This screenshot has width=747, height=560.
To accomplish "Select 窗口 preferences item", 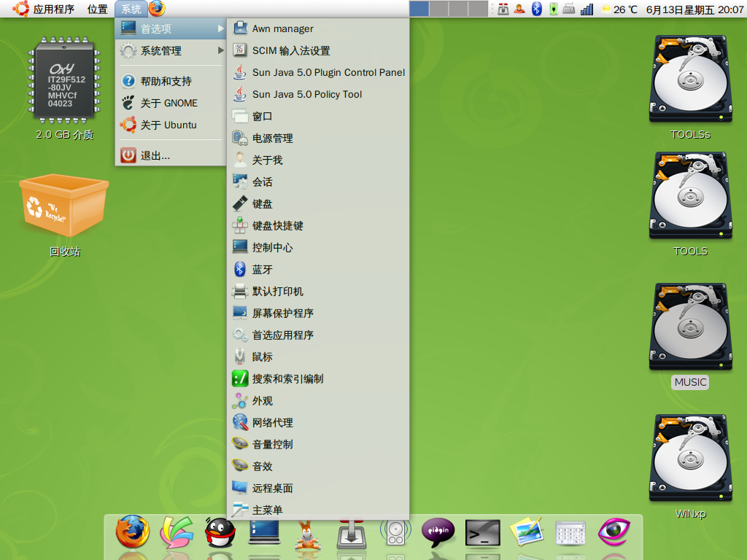I will [x=318, y=116].
